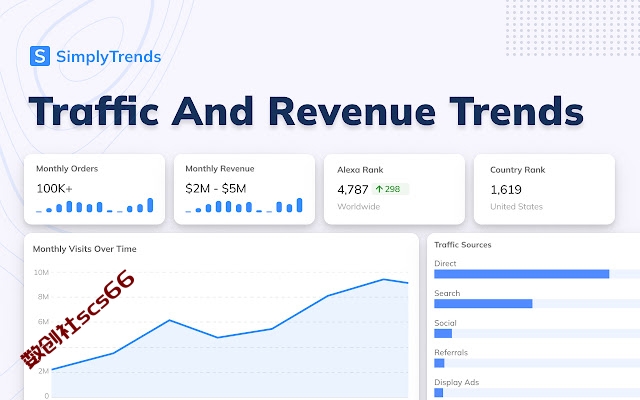The width and height of the screenshot is (640, 400).
Task: Click the Search traffic source label
Action: [447, 293]
